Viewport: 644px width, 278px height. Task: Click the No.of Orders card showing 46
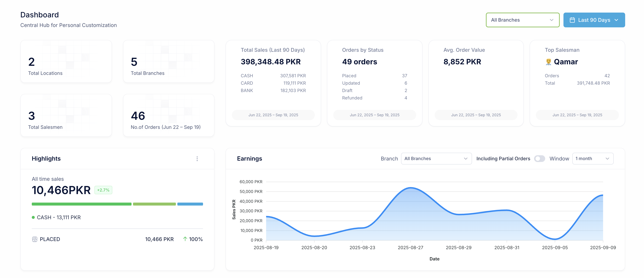click(x=168, y=115)
